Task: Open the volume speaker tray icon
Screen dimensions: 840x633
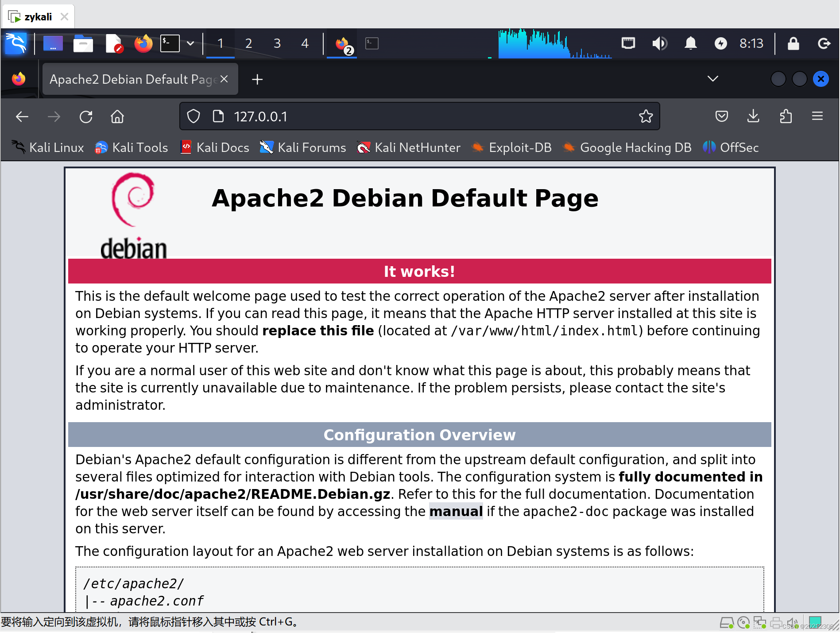Action: click(659, 43)
